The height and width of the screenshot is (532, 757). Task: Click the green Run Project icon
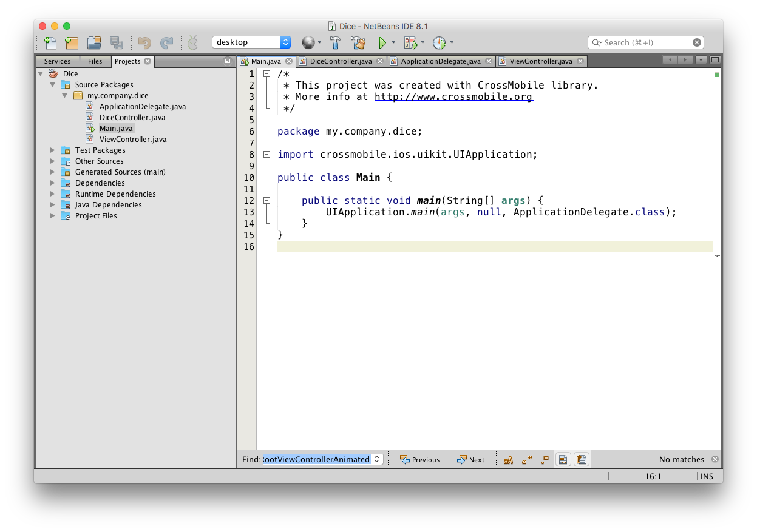(x=382, y=42)
